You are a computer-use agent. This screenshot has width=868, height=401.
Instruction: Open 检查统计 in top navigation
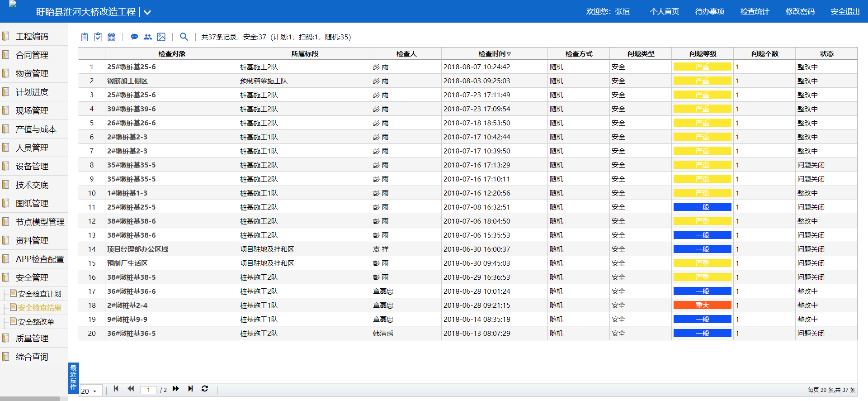[x=755, y=11]
